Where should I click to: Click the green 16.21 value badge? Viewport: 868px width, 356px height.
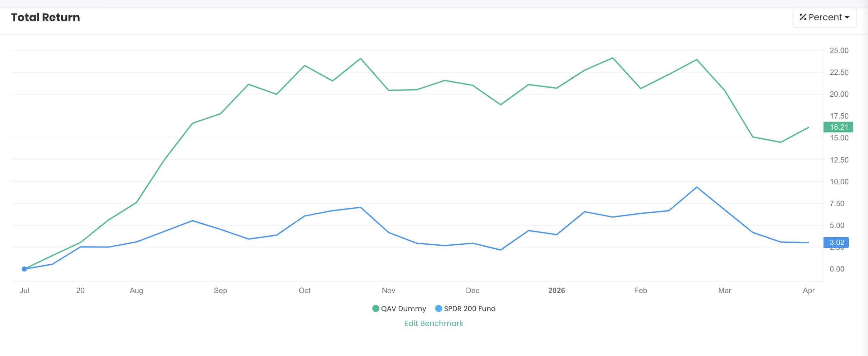[838, 127]
